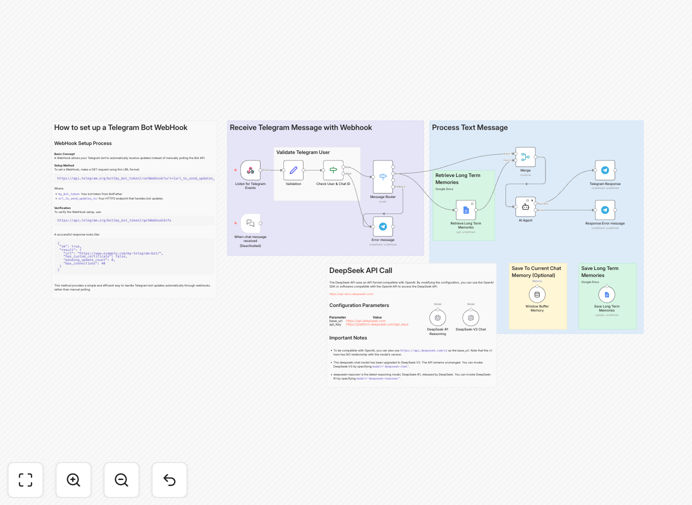This screenshot has width=692, height=505.
Task: Click 'Receive Telegram Message with Webhook' sticky title
Action: tap(301, 128)
